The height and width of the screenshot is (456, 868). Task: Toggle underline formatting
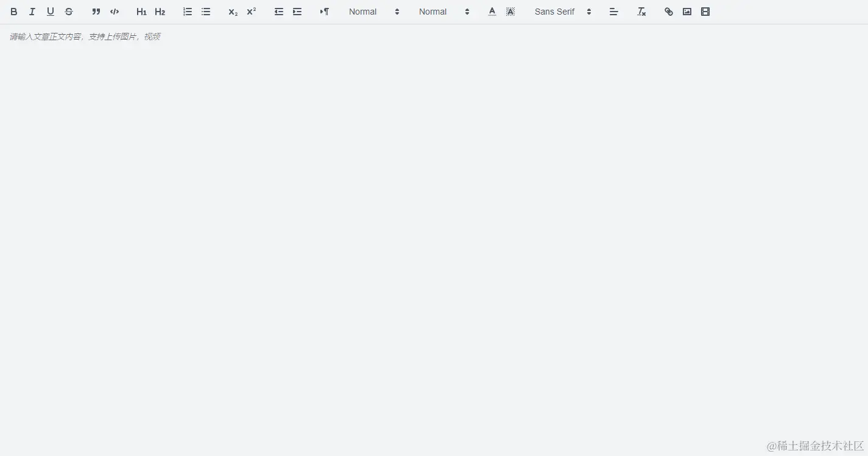pyautogui.click(x=51, y=12)
